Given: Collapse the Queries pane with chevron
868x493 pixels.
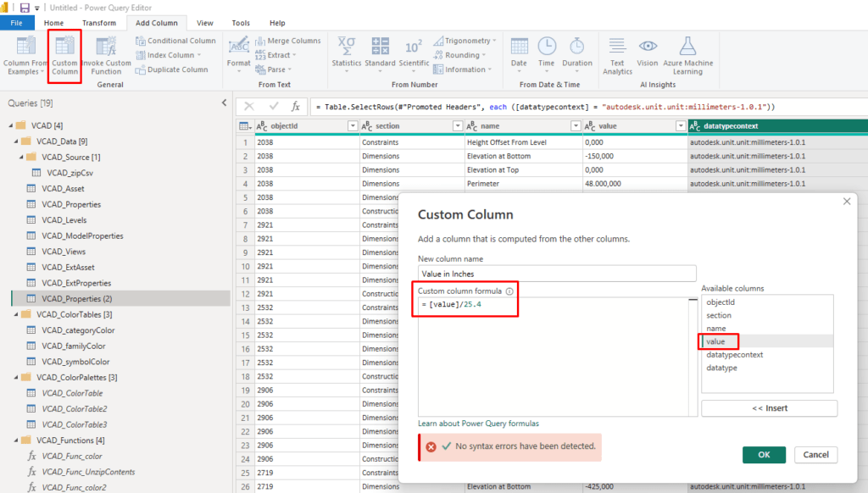Looking at the screenshot, I should [224, 102].
